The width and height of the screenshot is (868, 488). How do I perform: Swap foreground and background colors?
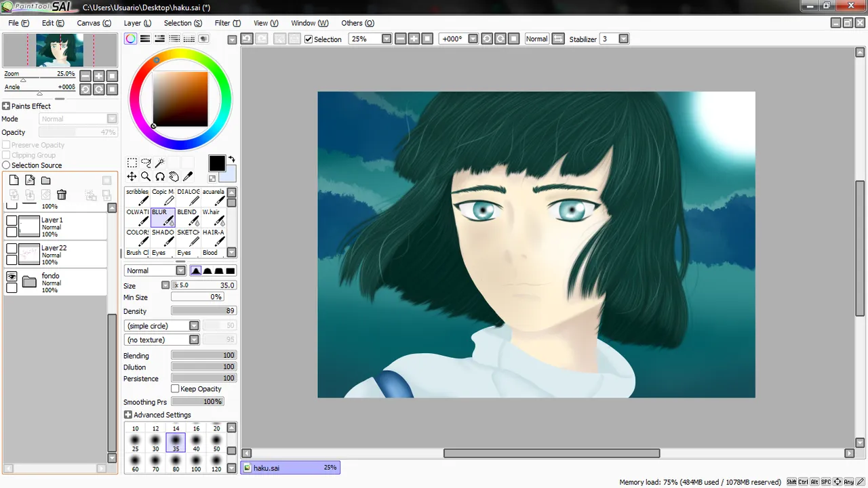click(231, 159)
